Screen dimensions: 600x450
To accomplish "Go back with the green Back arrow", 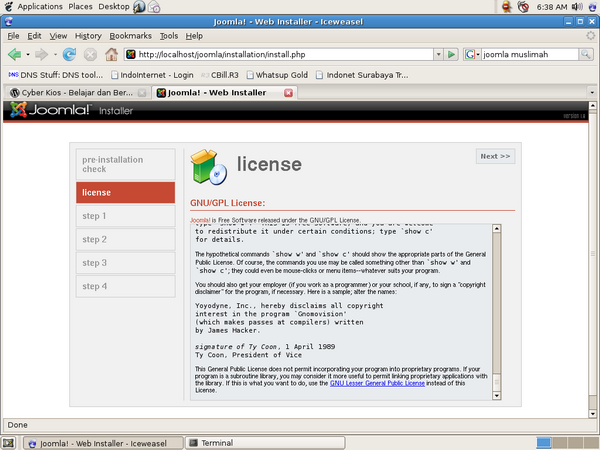I will 15,54.
